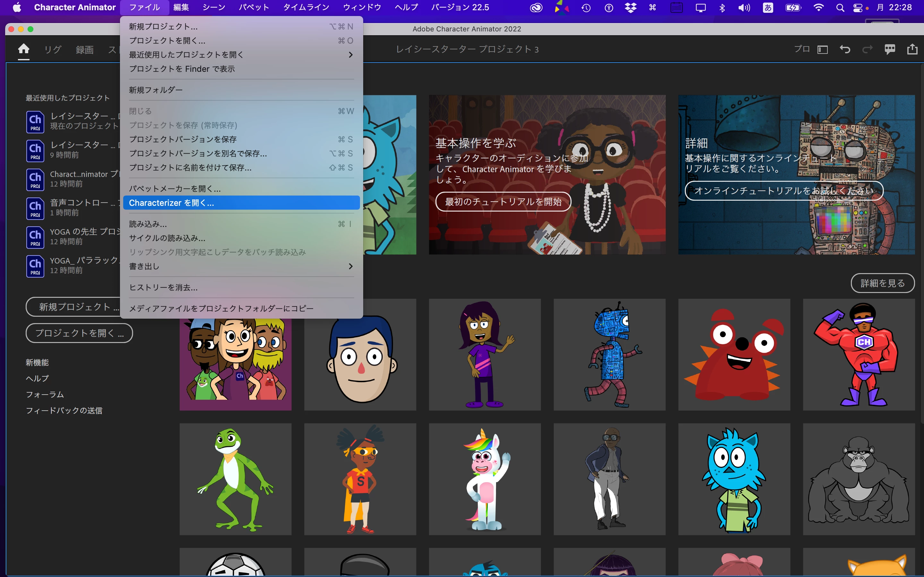Image resolution: width=924 pixels, height=577 pixels.
Task: Click the Undo arrow icon
Action: [844, 49]
